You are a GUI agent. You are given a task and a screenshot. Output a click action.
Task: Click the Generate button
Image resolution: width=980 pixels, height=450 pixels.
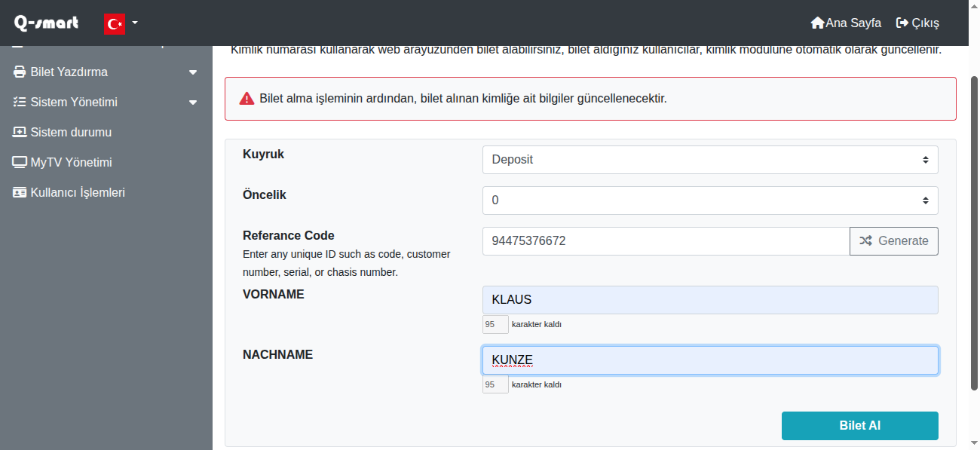tap(894, 240)
